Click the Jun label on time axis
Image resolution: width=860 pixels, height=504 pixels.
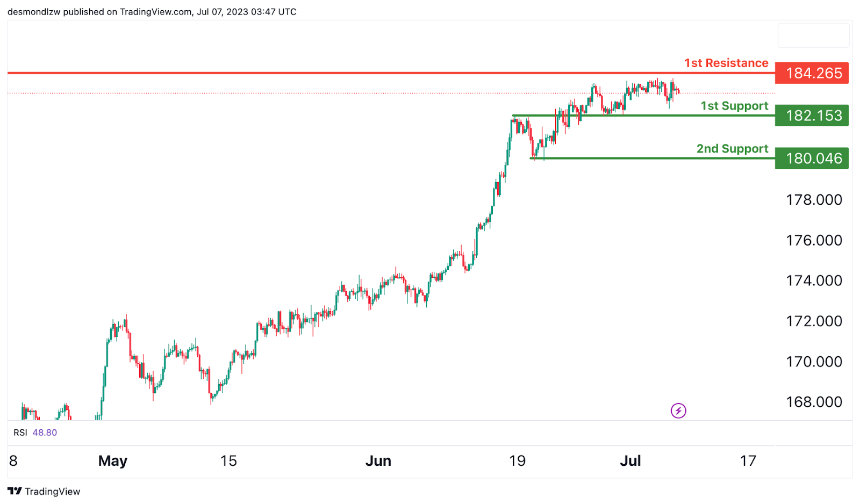[378, 461]
